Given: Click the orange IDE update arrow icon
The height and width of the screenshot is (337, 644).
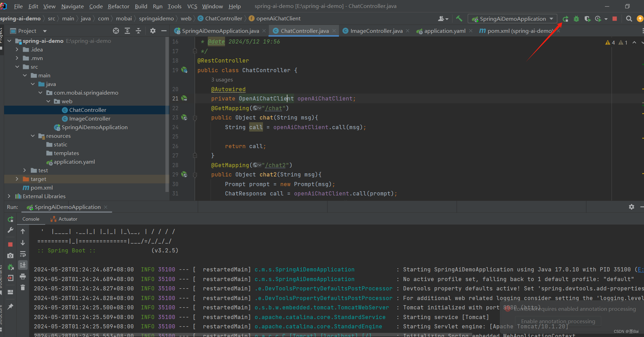Looking at the screenshot, I should point(640,19).
